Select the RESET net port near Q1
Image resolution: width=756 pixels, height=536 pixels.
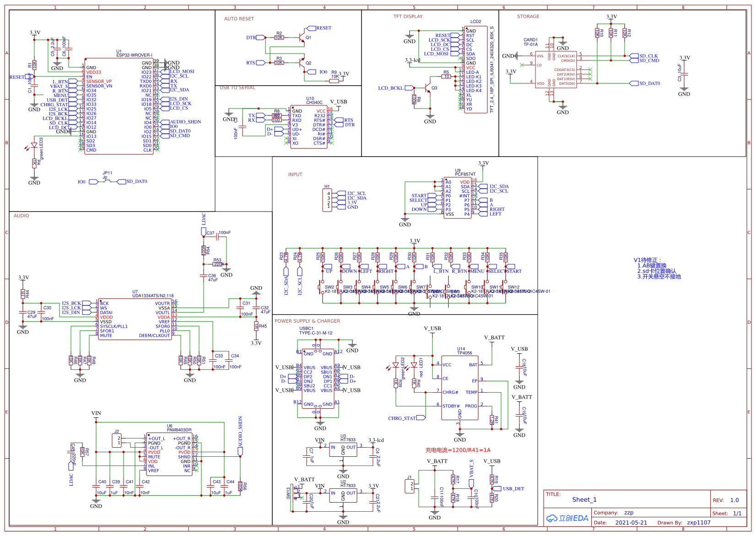[x=319, y=28]
